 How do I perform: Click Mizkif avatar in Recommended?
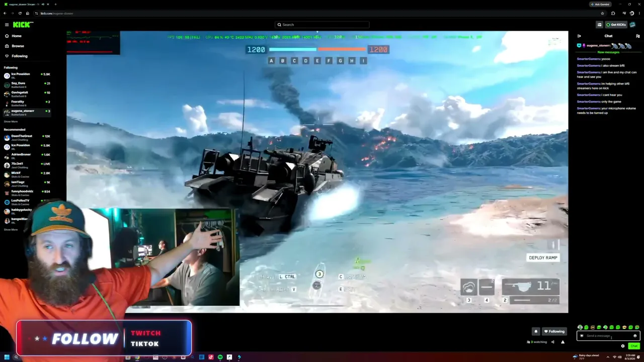(x=7, y=174)
